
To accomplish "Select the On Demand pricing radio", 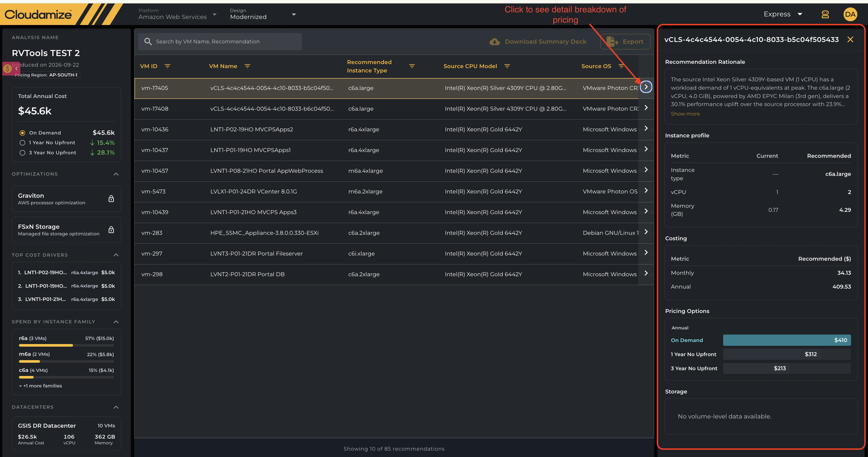I will point(22,133).
